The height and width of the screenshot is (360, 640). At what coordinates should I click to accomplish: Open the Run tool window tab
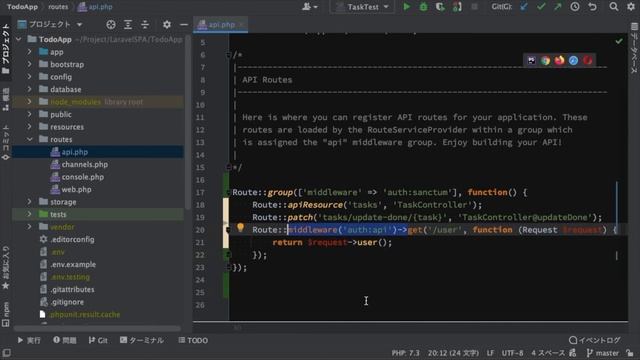[x=29, y=340]
